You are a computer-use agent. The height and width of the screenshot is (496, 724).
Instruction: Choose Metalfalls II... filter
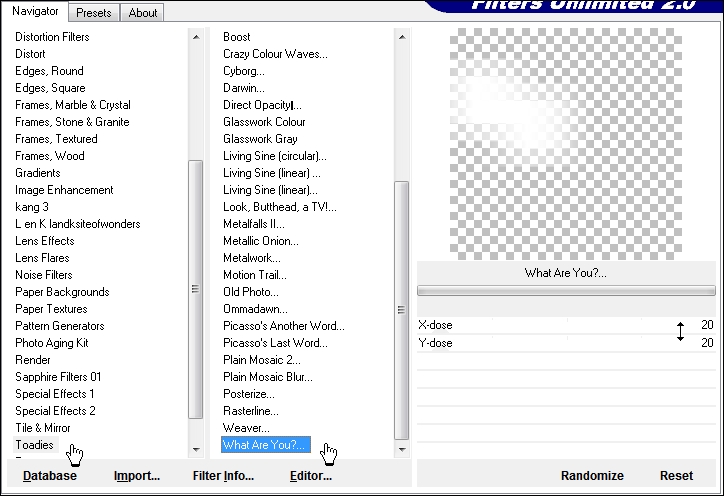254,224
